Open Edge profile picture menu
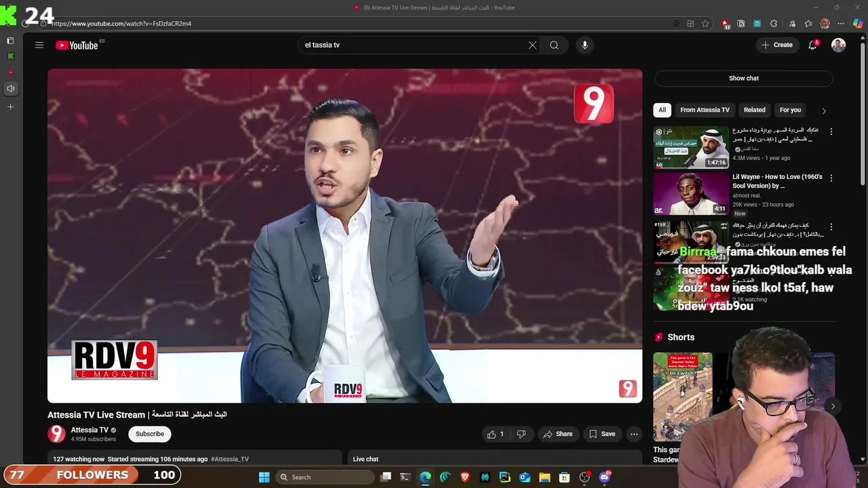The height and width of the screenshot is (488, 868). pyautogui.click(x=825, y=24)
